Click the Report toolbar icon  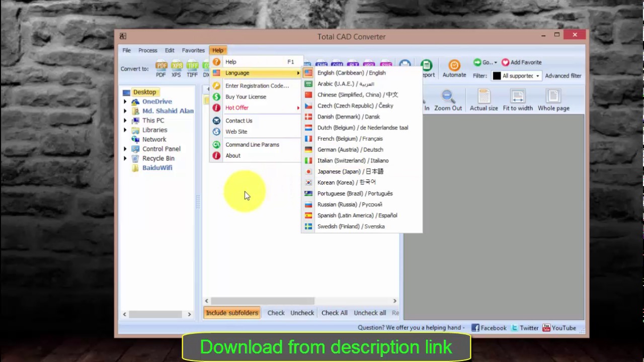[x=427, y=69]
